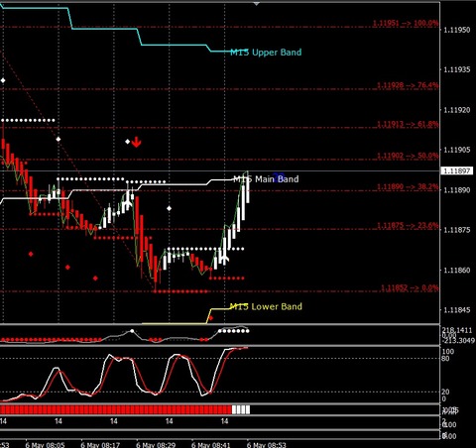Click the 6 May 08:53 time label
This screenshot has height=448, width=476.
267,444
